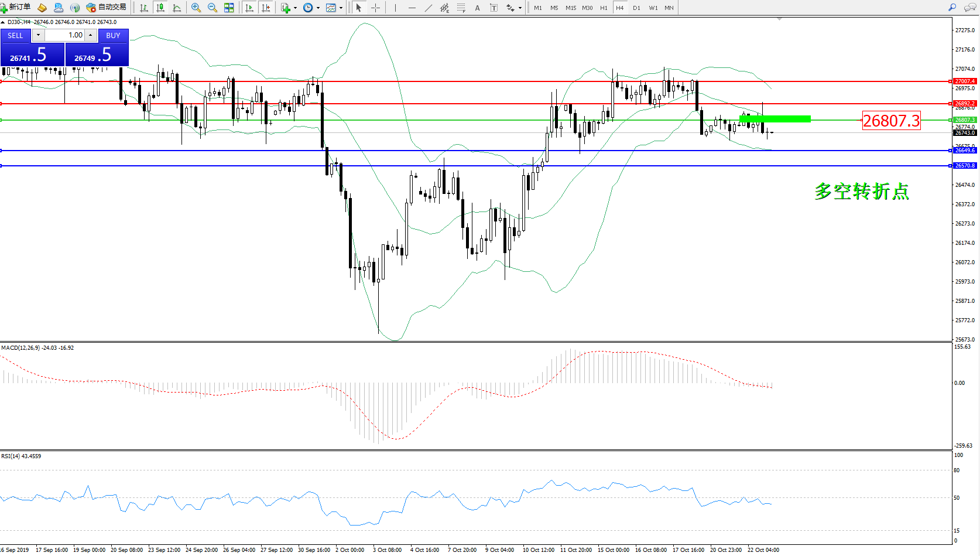Switch to the D1 timeframe
The width and height of the screenshot is (980, 556).
(x=636, y=8)
